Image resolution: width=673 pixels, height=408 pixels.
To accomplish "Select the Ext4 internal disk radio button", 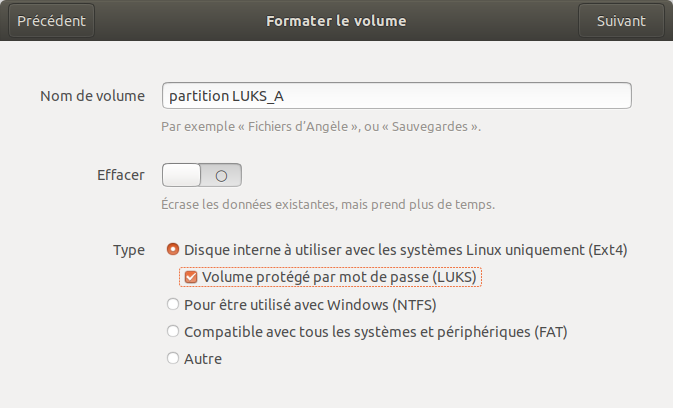I will pyautogui.click(x=173, y=249).
